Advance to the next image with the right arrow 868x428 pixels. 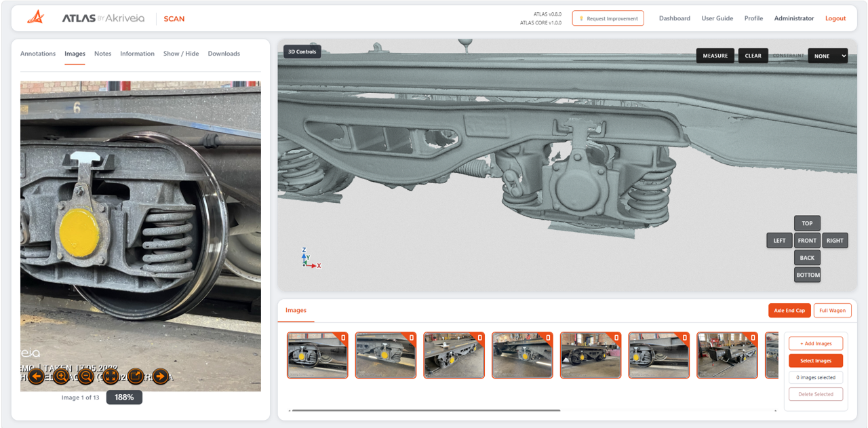[160, 376]
